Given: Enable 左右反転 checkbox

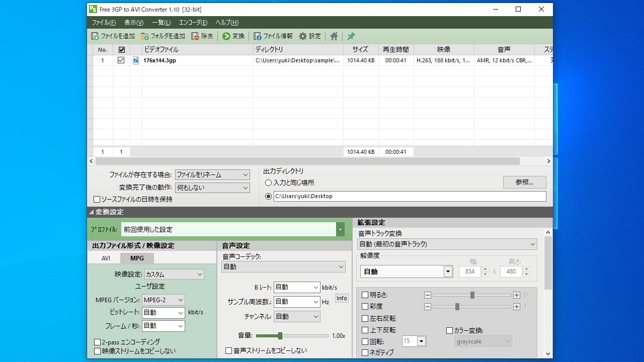Looking at the screenshot, I should pos(365,318).
